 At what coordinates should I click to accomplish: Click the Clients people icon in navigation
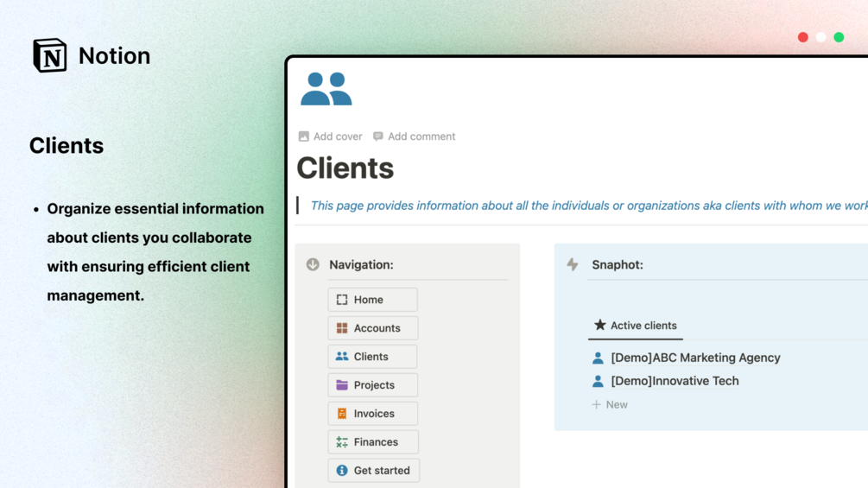pyautogui.click(x=342, y=357)
